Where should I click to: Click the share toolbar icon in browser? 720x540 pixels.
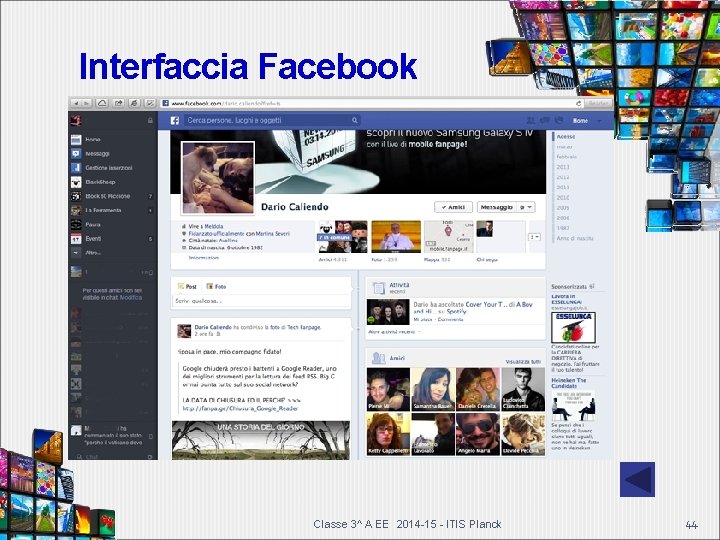click(x=118, y=103)
